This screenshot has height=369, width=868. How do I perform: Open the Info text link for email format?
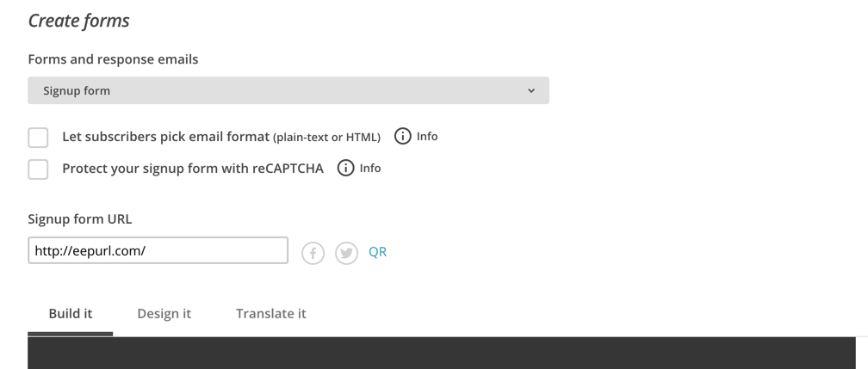point(427,136)
